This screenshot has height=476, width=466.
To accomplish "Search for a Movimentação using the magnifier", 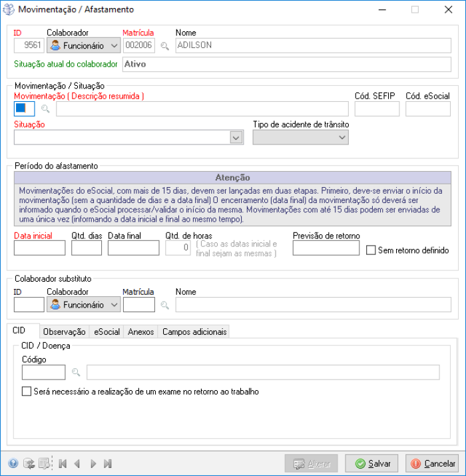I will [46, 109].
